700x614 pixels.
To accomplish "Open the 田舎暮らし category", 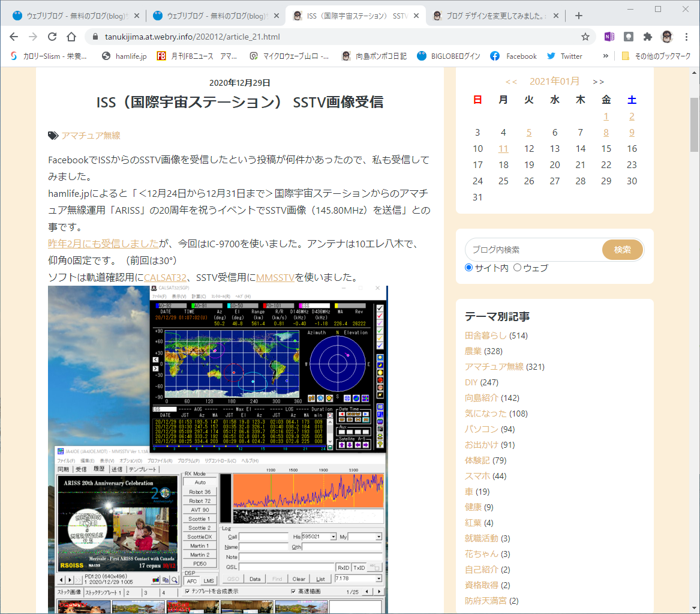I will tap(486, 336).
